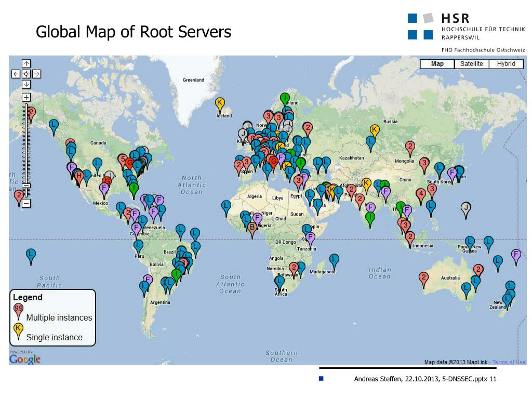Click the vertical zoom slider track
This screenshot has width=532, height=399.
coord(26,151)
